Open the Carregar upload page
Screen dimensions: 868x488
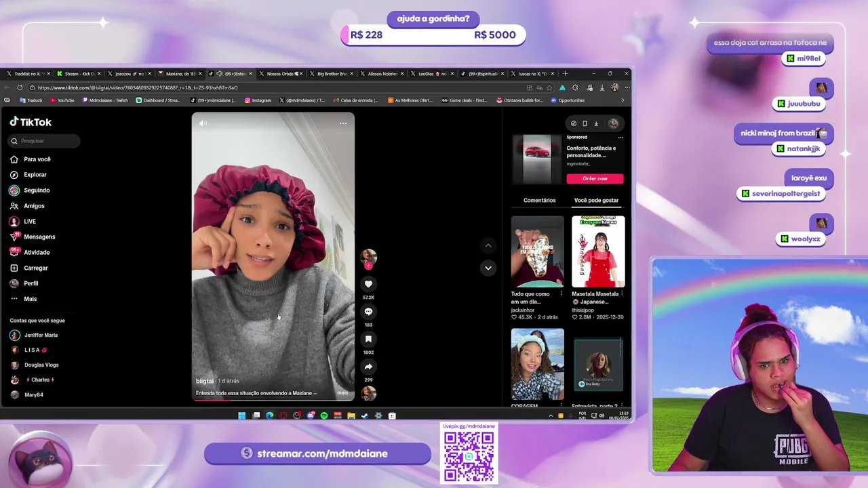pos(30,268)
